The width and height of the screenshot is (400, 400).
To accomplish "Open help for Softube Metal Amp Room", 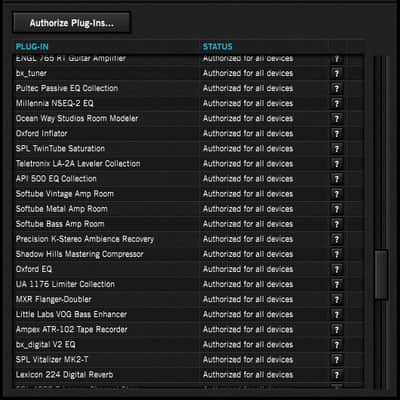I will tap(337, 209).
